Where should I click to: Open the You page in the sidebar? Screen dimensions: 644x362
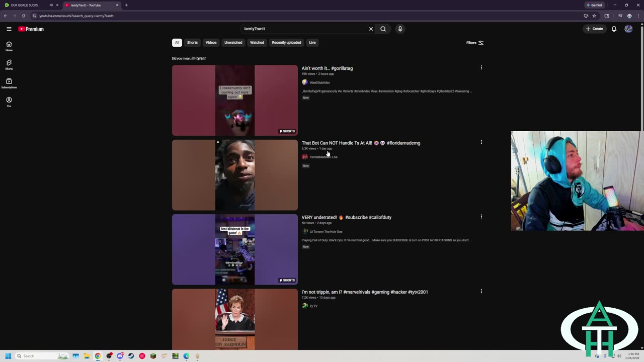coord(9,102)
